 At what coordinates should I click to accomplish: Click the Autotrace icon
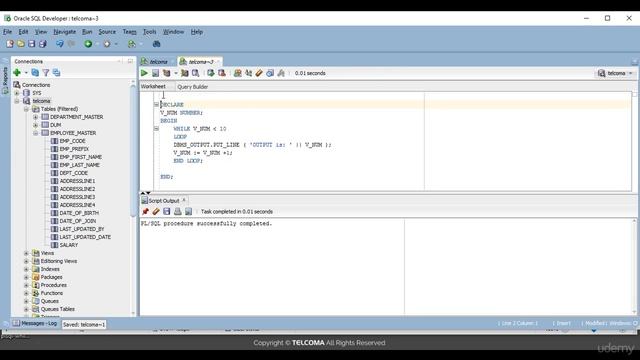tap(184, 73)
